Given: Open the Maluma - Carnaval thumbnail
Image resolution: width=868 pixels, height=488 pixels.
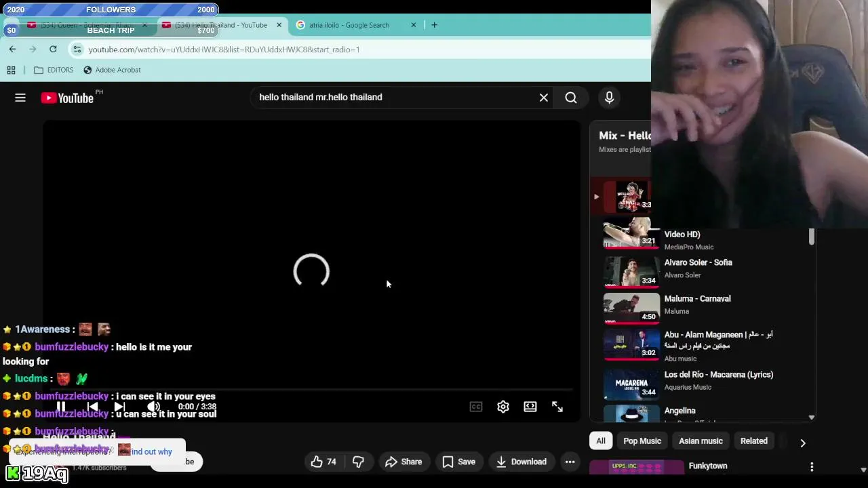Looking at the screenshot, I should click(x=631, y=308).
